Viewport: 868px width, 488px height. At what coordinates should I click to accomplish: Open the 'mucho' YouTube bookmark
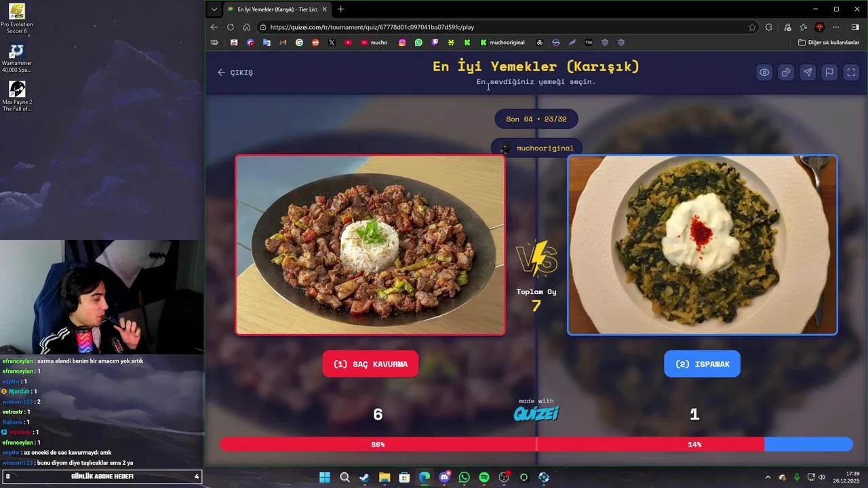374,42
